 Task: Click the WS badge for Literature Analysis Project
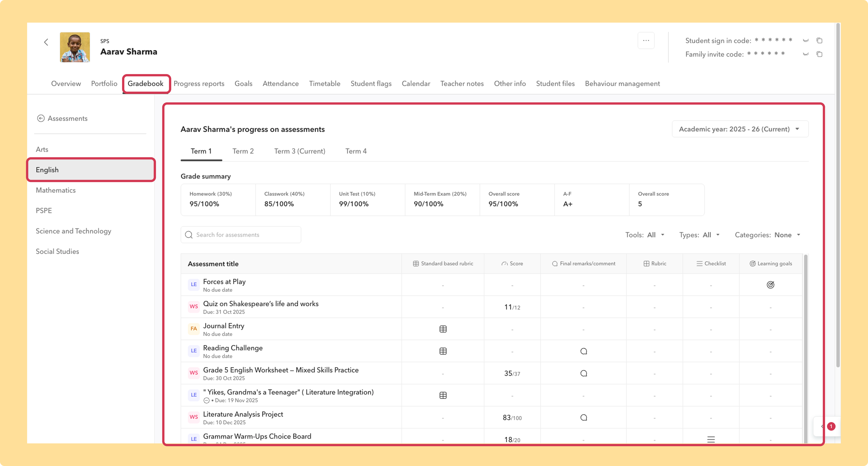pyautogui.click(x=194, y=417)
